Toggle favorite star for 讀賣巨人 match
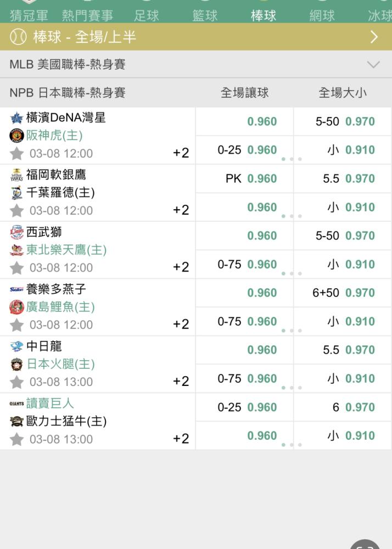 point(17,439)
